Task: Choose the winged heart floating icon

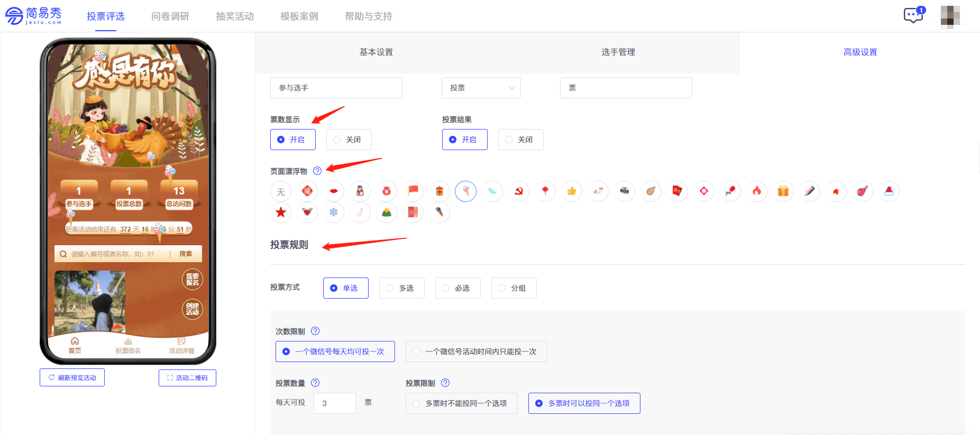Action: (307, 212)
